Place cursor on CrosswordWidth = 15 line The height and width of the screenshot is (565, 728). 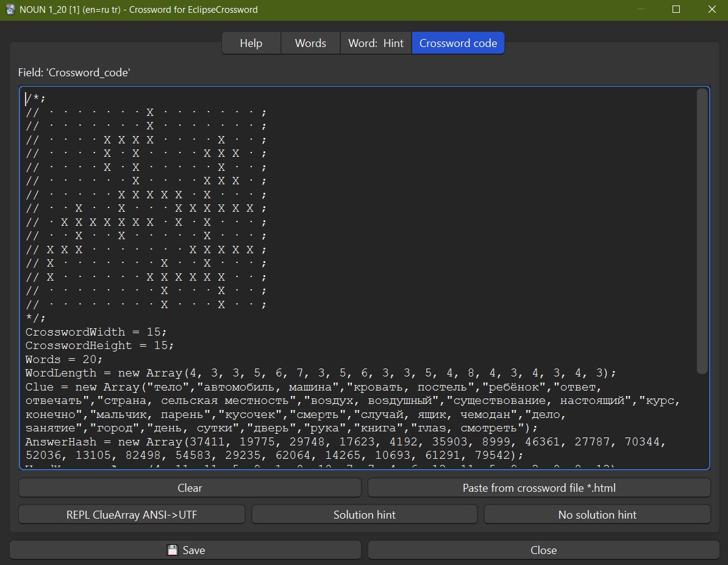click(x=96, y=332)
